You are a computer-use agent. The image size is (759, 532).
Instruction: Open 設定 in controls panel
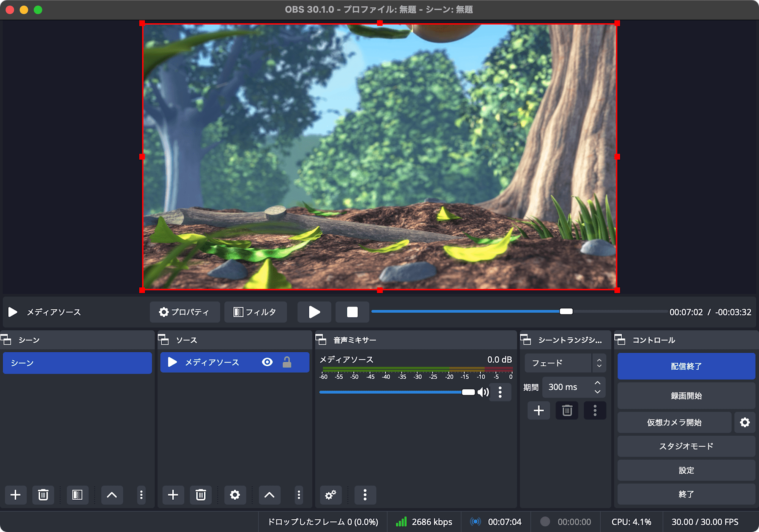tap(686, 470)
